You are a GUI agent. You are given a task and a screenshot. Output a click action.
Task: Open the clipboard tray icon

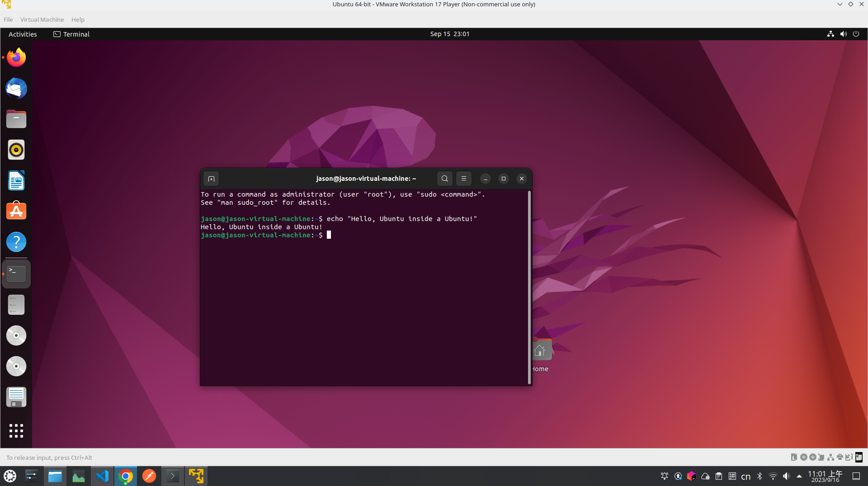pyautogui.click(x=719, y=476)
